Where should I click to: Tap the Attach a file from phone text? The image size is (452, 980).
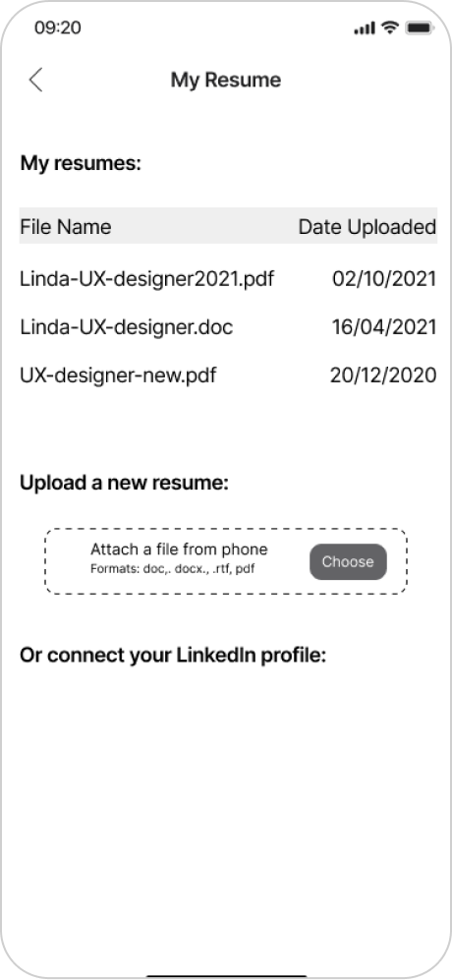pos(179,549)
